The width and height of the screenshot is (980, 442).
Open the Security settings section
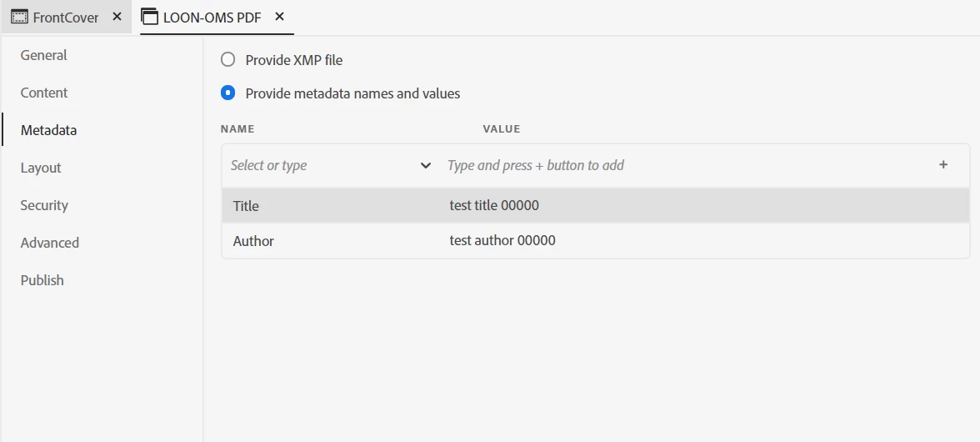44,205
